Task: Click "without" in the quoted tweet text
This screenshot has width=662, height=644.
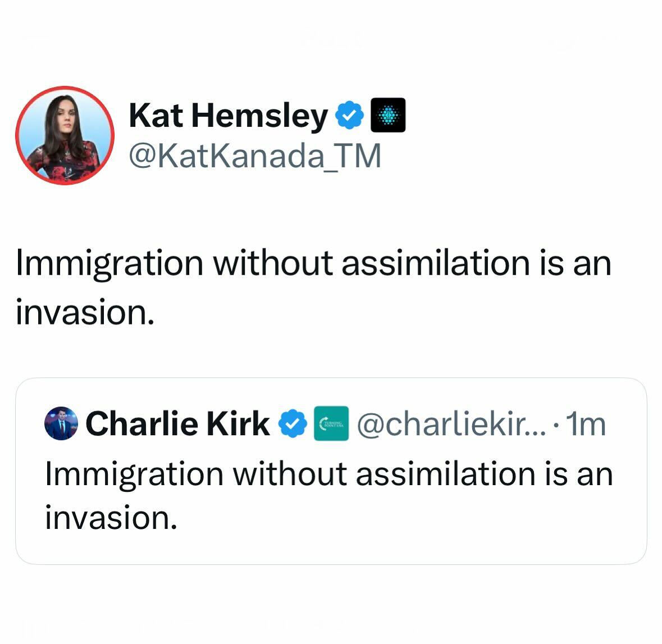Action: pos(290,473)
